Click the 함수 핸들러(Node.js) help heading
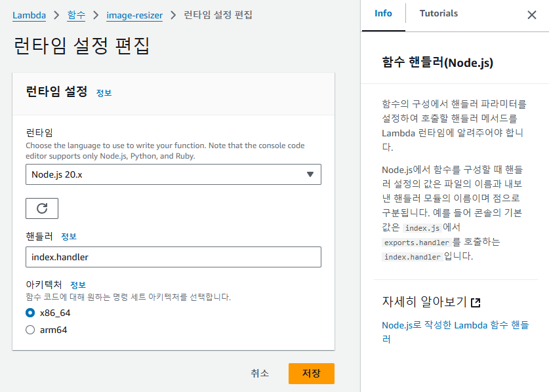Screen dimensions: 549x392 pyautogui.click(x=437, y=62)
